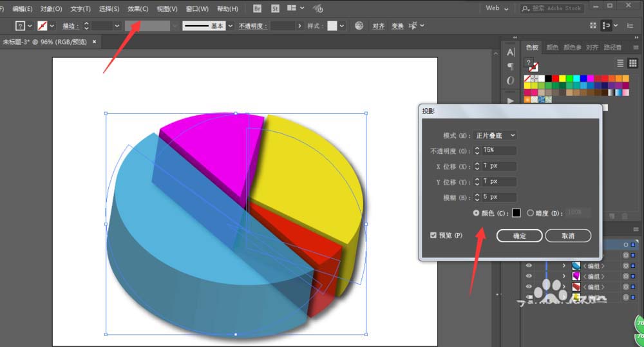
Task: Select the cyan swatch in Swatches
Action: (576, 79)
